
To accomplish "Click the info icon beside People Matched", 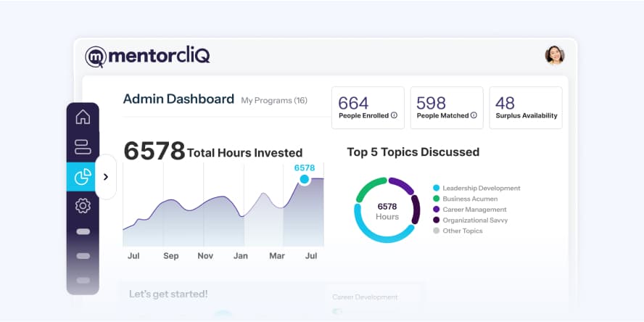I will [474, 115].
